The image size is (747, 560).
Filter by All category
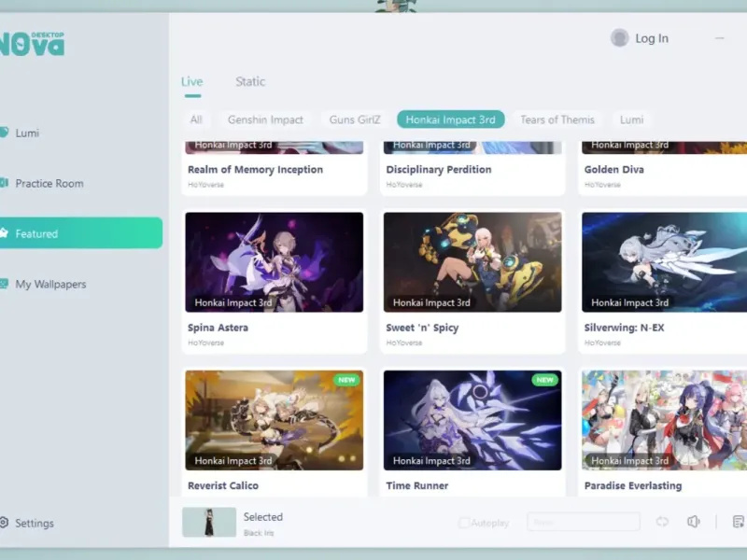(196, 119)
